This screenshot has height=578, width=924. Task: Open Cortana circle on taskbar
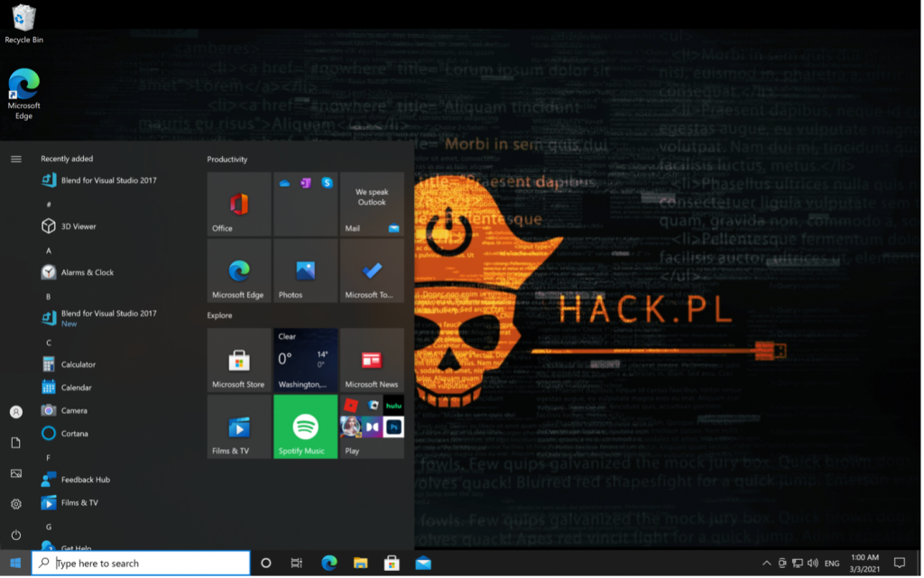click(266, 564)
